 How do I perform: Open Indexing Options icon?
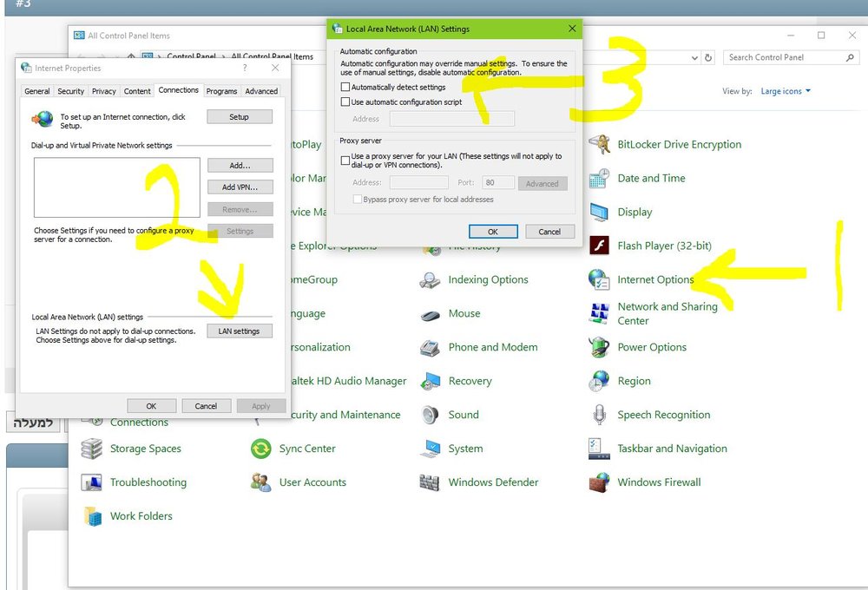(430, 279)
